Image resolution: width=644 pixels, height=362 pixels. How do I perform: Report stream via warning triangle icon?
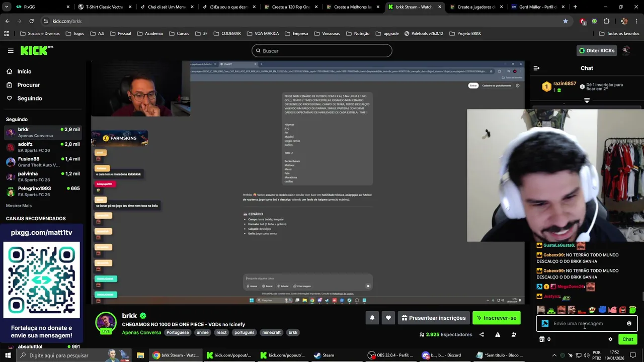tap(498, 335)
